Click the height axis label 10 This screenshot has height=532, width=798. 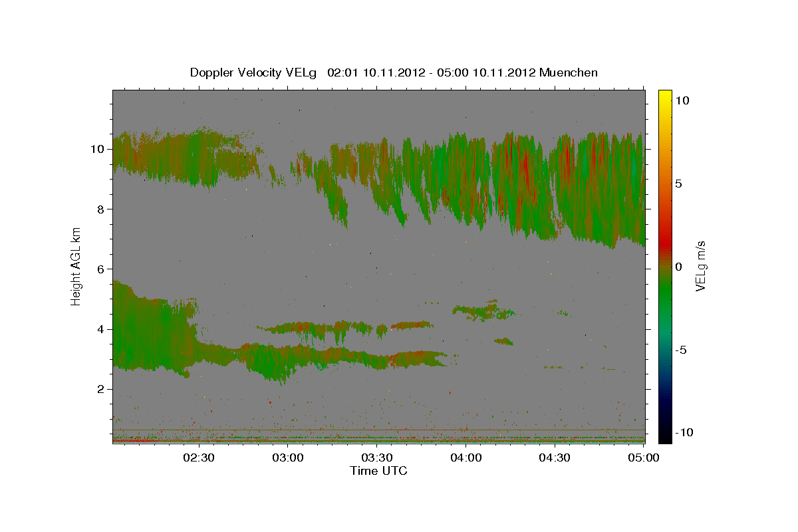click(97, 149)
